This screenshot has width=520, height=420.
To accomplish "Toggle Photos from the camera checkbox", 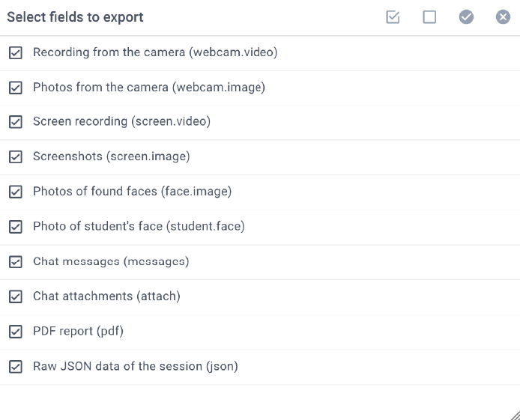I will (x=15, y=88).
